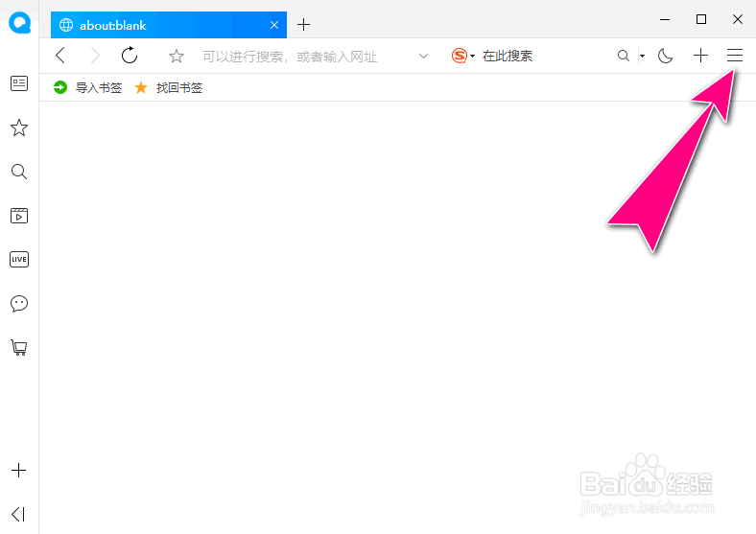This screenshot has height=534, width=756.
Task: Select the about:blank tab
Action: 168,25
